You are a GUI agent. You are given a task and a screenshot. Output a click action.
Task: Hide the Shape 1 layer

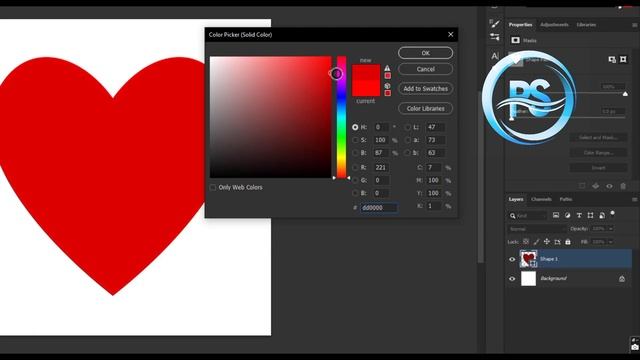[512, 259]
